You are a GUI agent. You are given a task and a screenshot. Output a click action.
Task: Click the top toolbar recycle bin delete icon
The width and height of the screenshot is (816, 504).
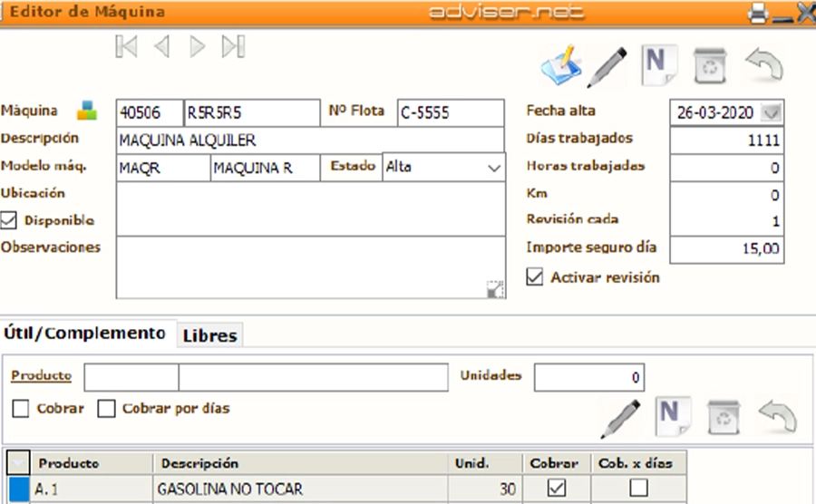coord(708,65)
